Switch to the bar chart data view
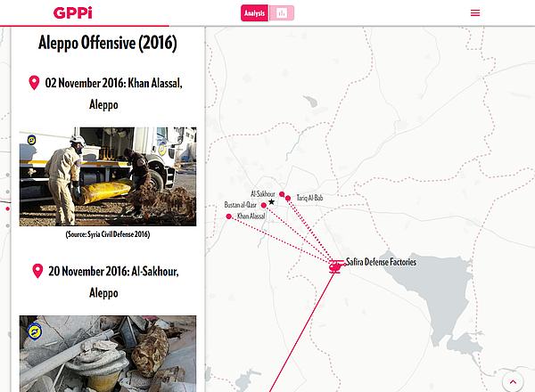This screenshot has width=535, height=392. (282, 13)
